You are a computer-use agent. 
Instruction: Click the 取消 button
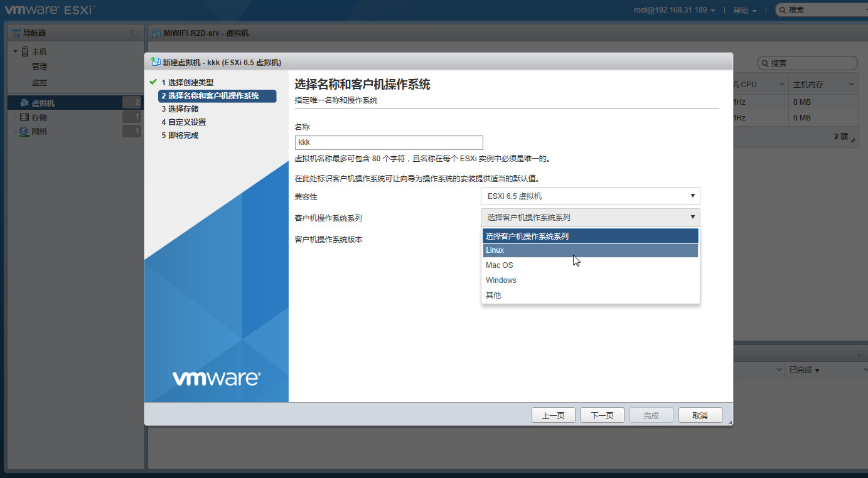[700, 415]
